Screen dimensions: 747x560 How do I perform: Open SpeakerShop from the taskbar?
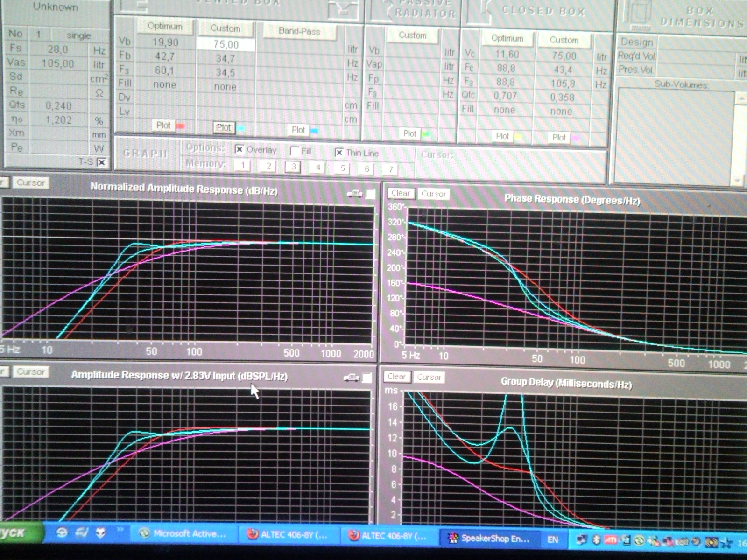click(x=488, y=539)
